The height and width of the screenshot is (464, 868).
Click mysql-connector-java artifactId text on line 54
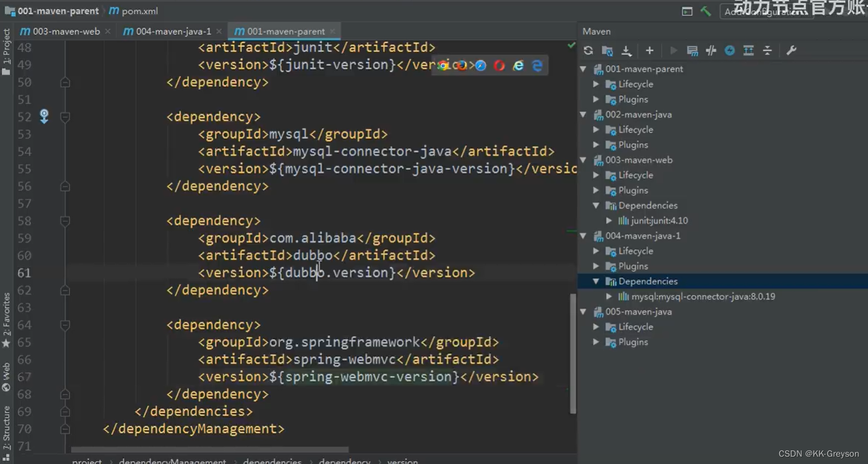372,152
